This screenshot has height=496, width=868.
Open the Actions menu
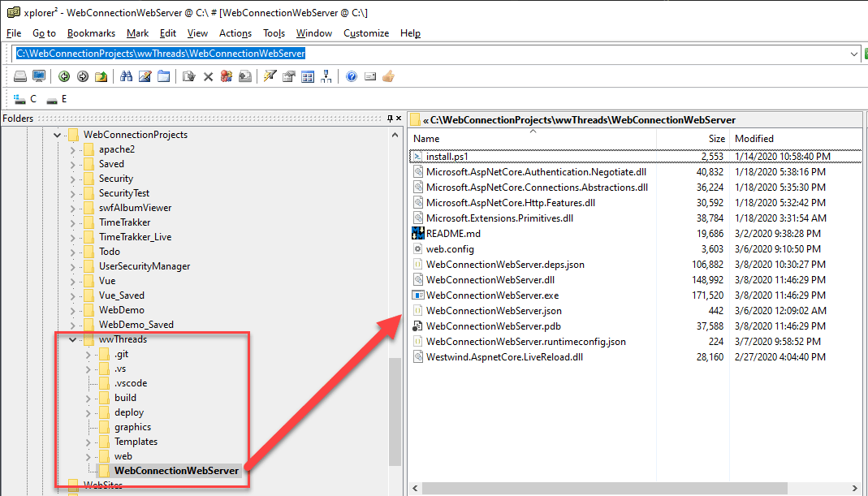[235, 33]
